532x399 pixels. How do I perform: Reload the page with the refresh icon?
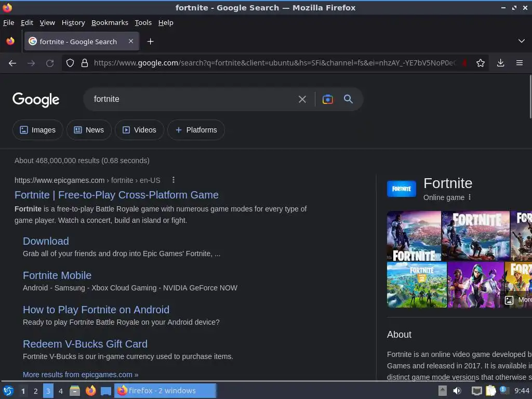pyautogui.click(x=50, y=63)
